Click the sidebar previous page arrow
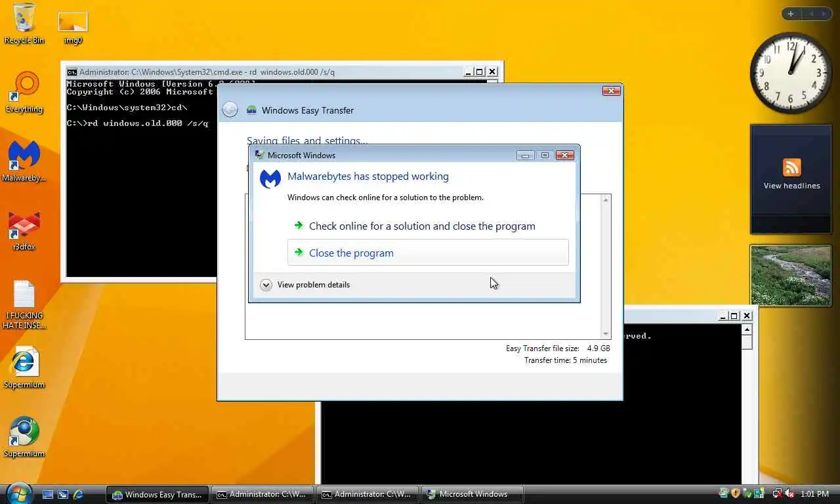 pyautogui.click(x=811, y=14)
